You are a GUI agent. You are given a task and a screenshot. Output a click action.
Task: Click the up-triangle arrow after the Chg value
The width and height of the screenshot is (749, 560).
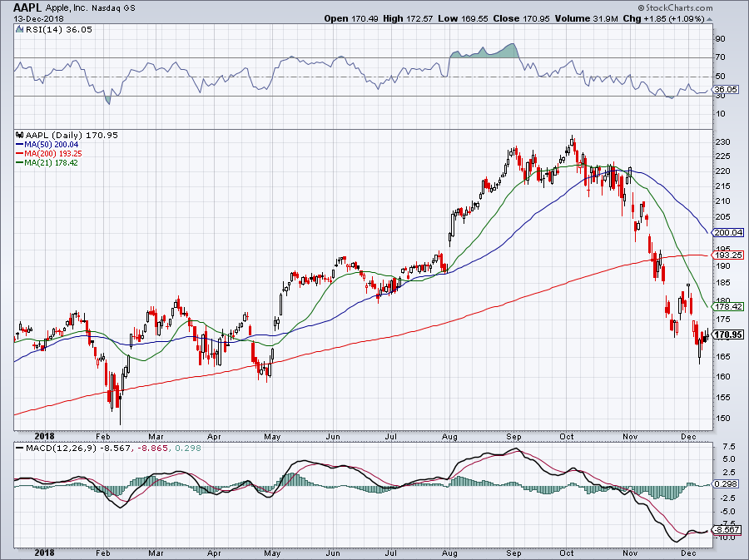tap(709, 19)
